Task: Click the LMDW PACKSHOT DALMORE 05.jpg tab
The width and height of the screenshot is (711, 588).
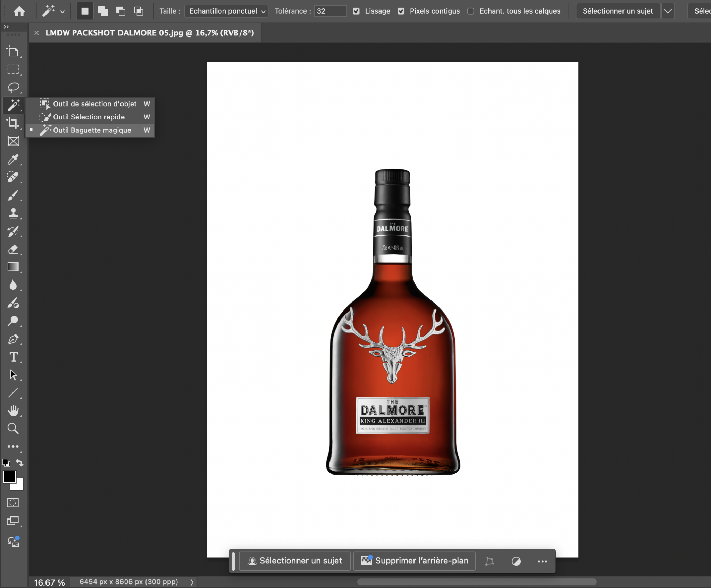Action: pos(150,33)
